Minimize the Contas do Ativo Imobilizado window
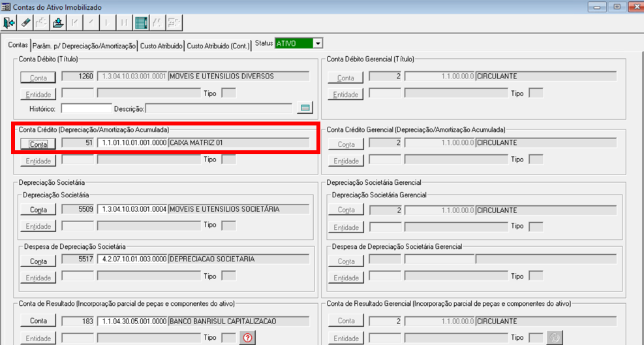 click(x=597, y=7)
